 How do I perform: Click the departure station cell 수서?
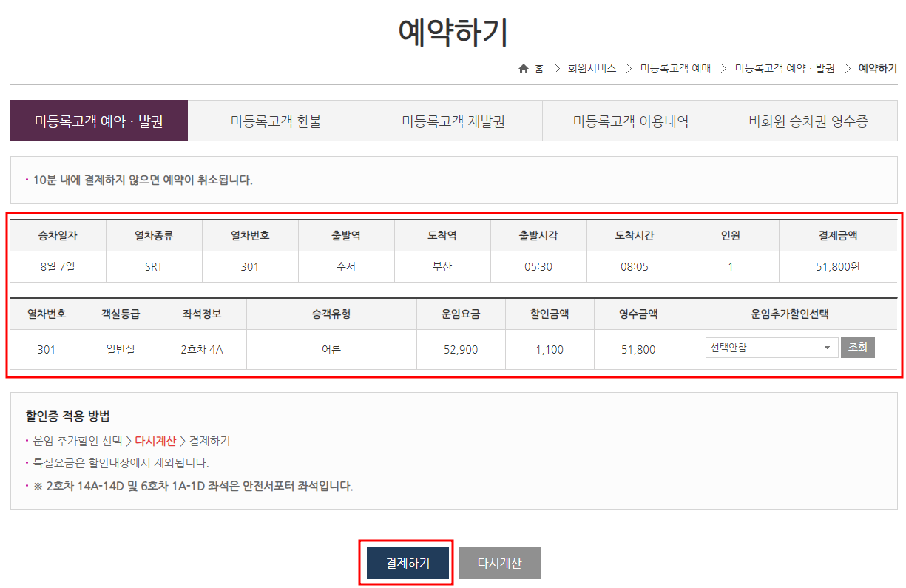[346, 266]
